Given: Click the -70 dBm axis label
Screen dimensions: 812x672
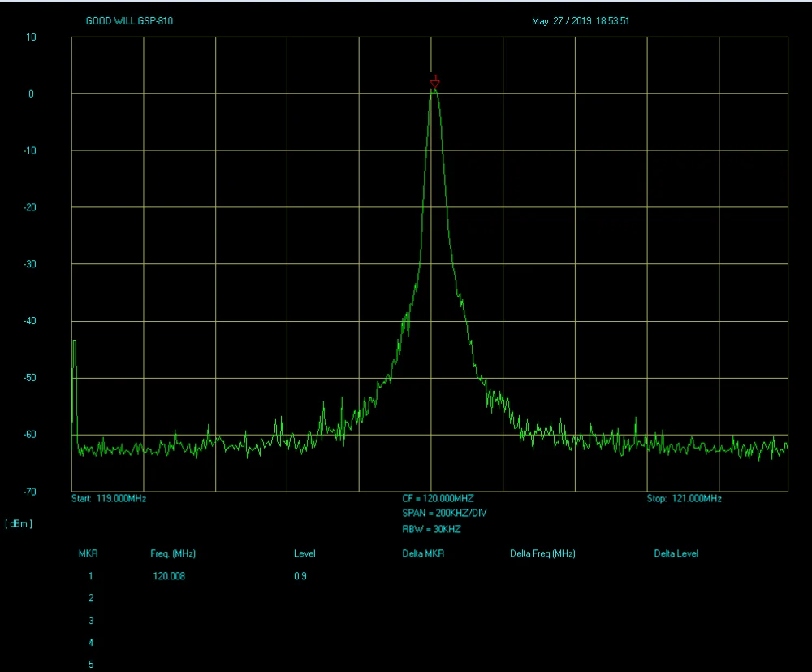Looking at the screenshot, I should [x=30, y=492].
